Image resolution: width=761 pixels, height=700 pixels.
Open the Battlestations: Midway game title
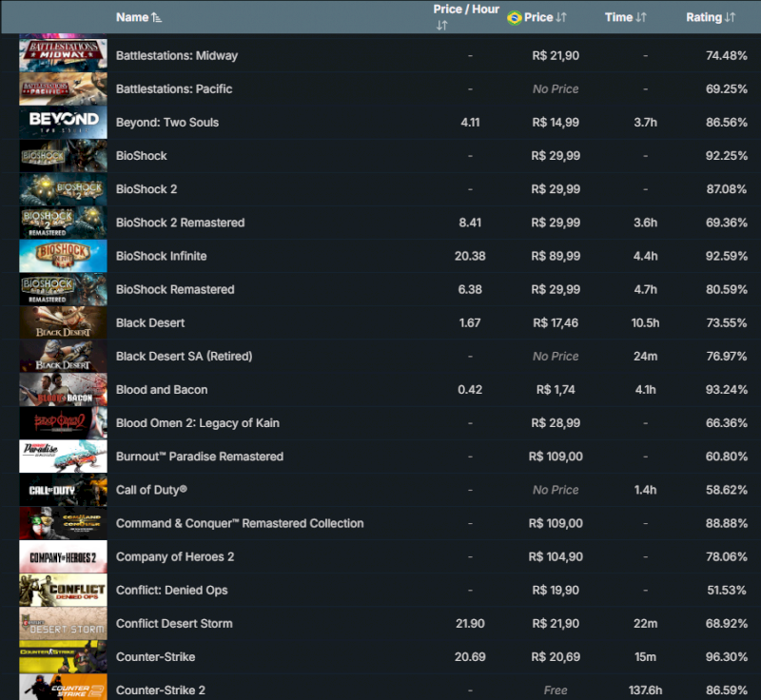177,56
